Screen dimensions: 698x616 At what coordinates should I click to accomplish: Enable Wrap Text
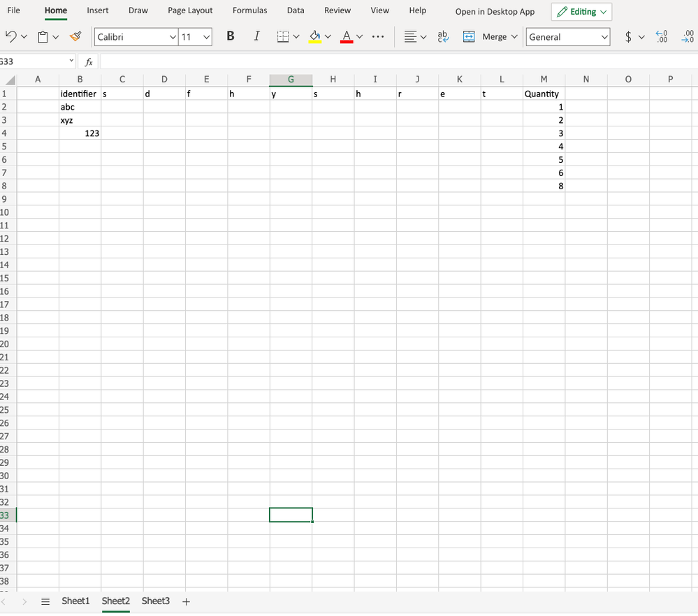tap(443, 36)
